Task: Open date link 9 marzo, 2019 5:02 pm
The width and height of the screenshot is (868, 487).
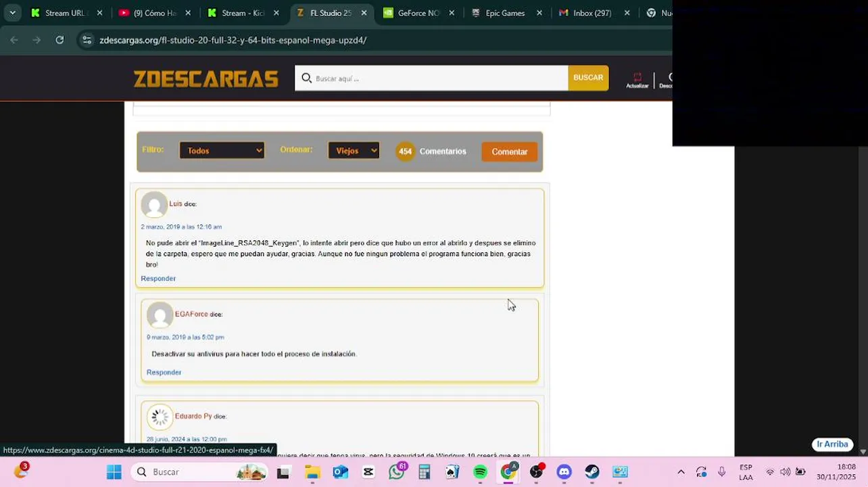Action: (185, 337)
